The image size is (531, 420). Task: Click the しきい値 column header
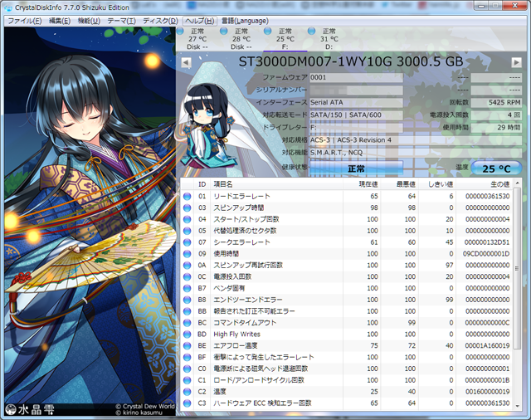point(437,184)
